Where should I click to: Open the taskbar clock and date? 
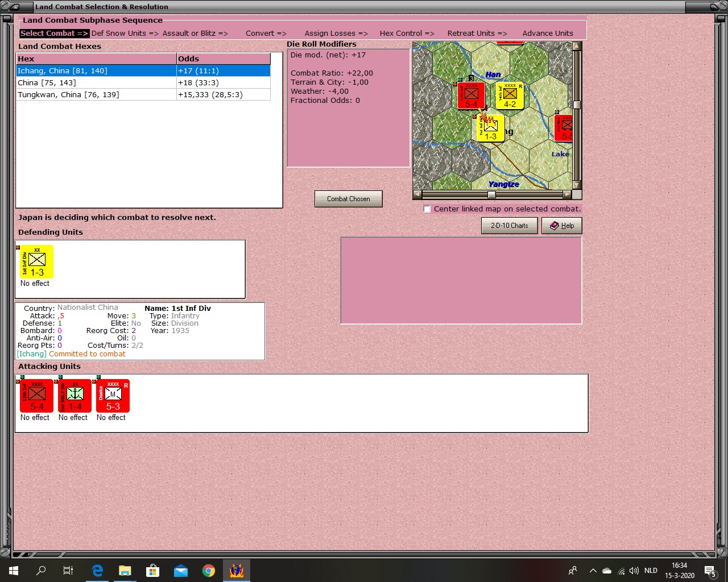(680, 571)
